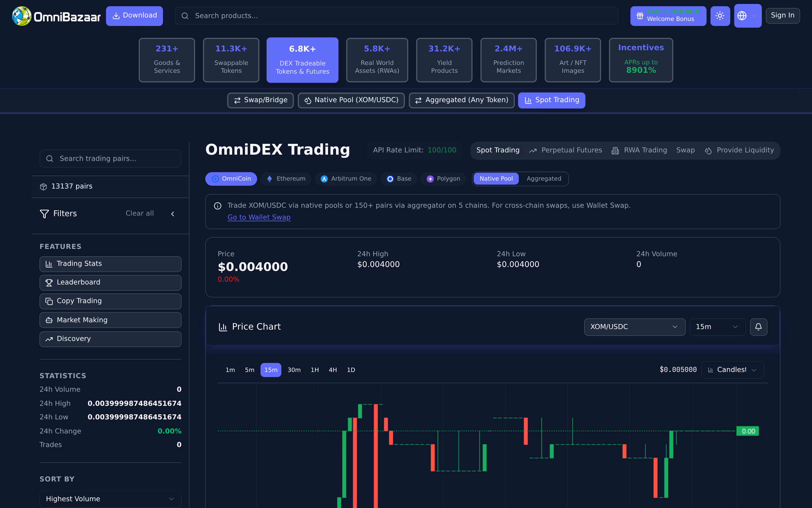Open the 11.3K+ Swappable Tokens card
The width and height of the screenshot is (812, 508).
pyautogui.click(x=231, y=60)
